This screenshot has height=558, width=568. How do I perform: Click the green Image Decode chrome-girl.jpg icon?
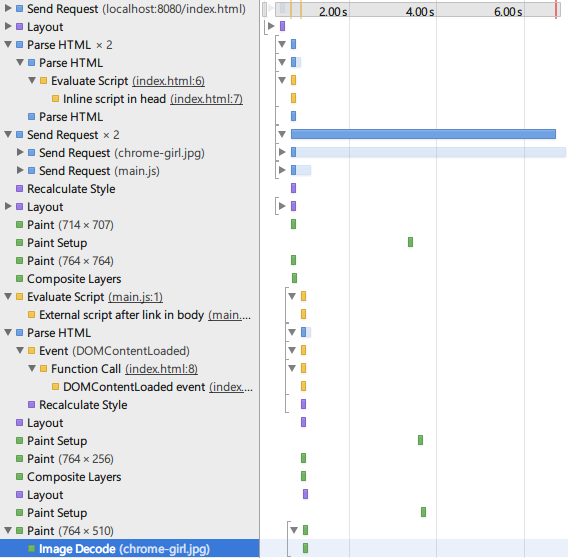[x=32, y=549]
